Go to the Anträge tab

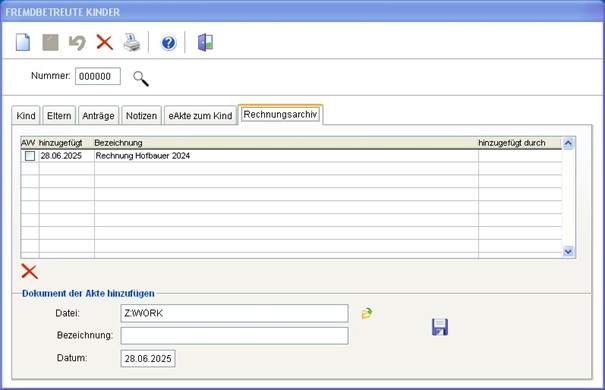click(98, 115)
